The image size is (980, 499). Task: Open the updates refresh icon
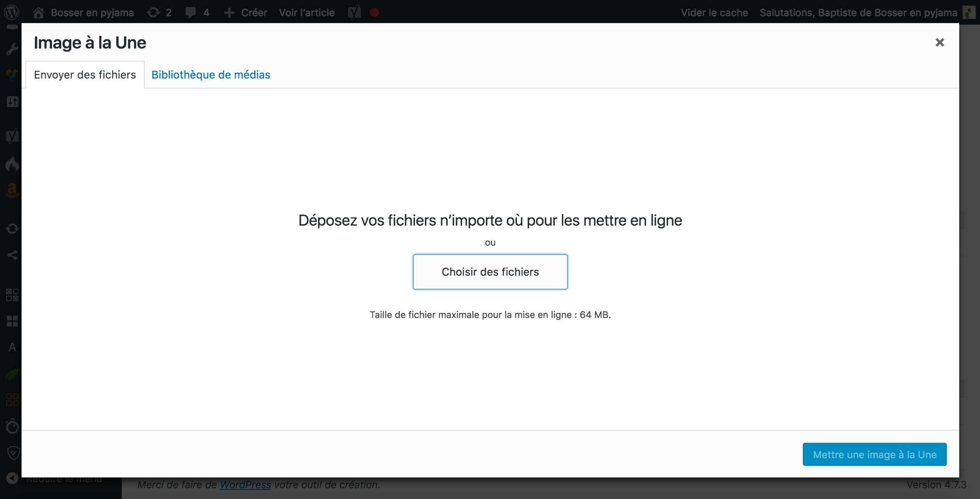(153, 12)
